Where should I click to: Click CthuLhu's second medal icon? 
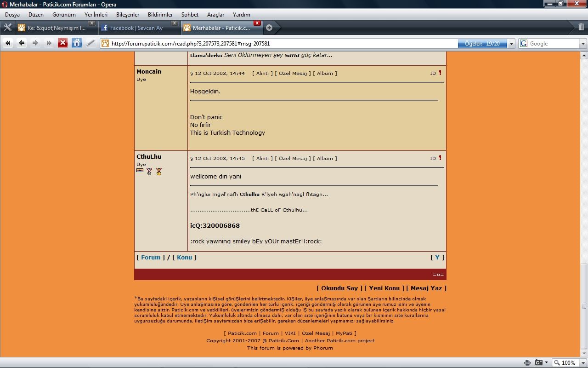(x=149, y=172)
